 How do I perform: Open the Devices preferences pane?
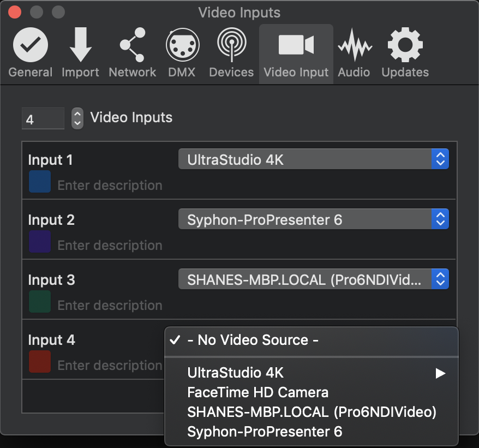231,53
